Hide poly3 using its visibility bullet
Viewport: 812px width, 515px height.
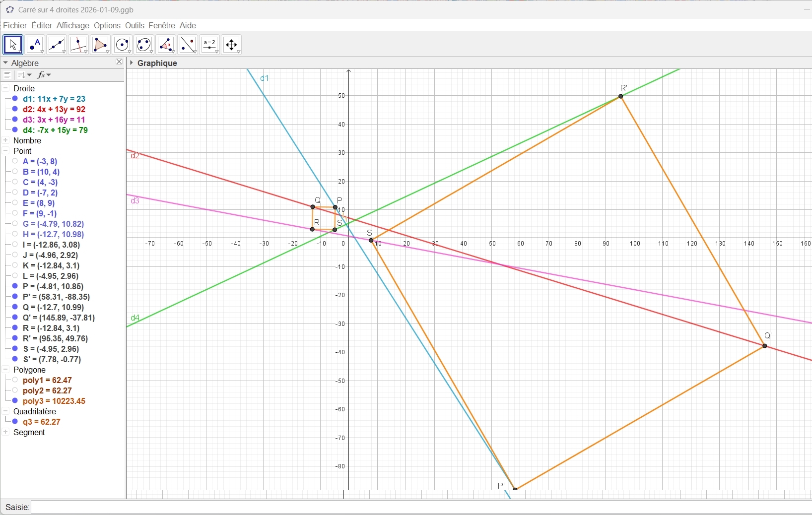pyautogui.click(x=15, y=401)
